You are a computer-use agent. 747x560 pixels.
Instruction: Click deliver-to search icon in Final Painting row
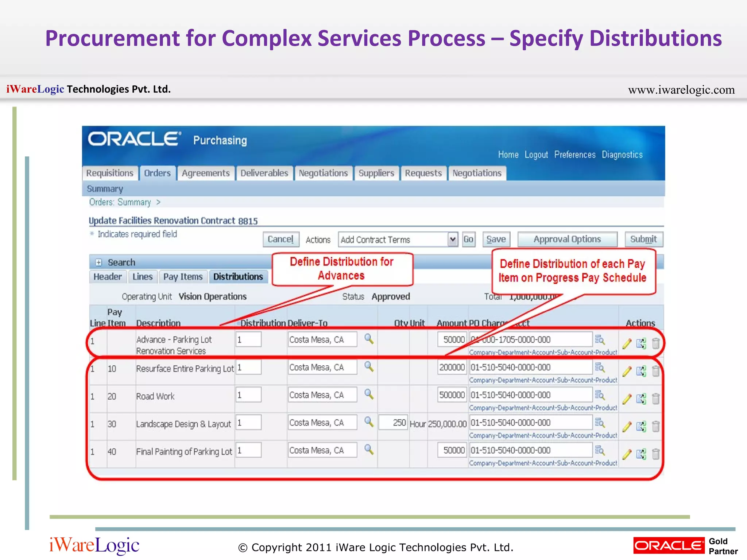point(369,450)
